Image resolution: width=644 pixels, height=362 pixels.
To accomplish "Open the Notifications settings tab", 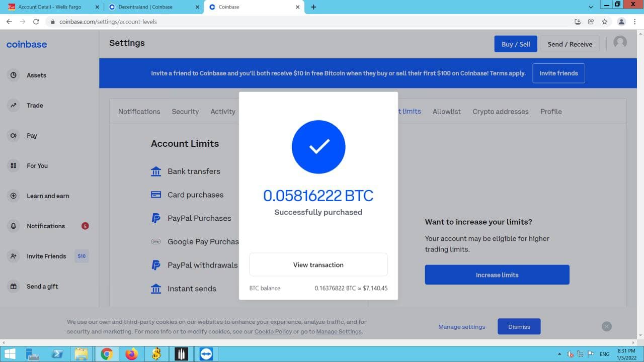I will [x=139, y=112].
